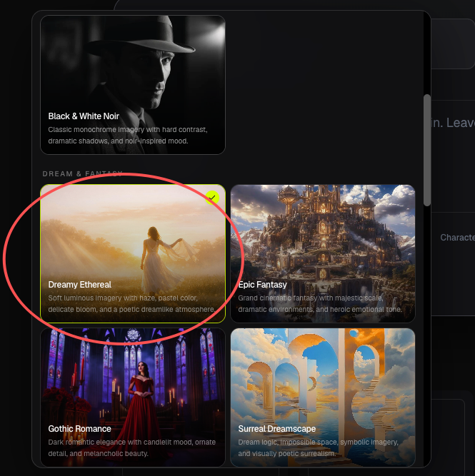Click 'Grand cinematic fantasy' description text
Viewport: 475px width, 476px height.
click(x=320, y=303)
